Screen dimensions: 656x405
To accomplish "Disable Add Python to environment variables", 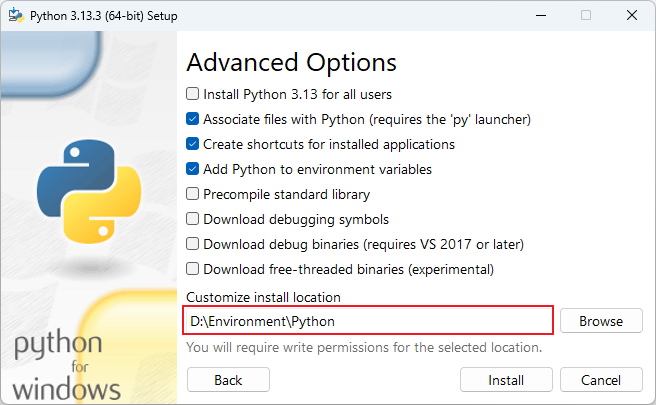I will tap(193, 169).
